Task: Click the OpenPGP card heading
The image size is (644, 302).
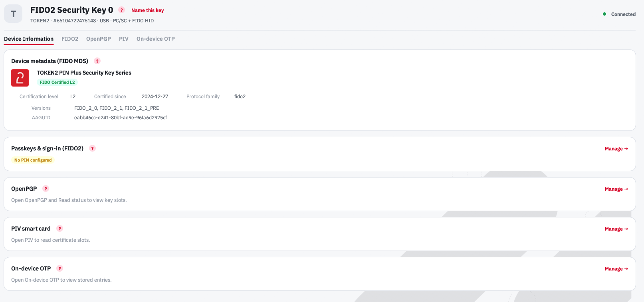Action: click(x=24, y=189)
